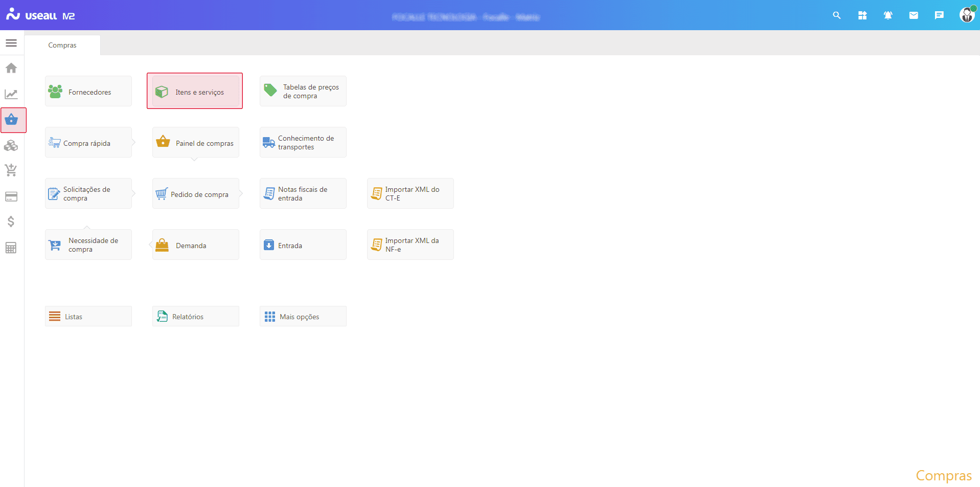Open the chat messages icon

pyautogui.click(x=939, y=15)
